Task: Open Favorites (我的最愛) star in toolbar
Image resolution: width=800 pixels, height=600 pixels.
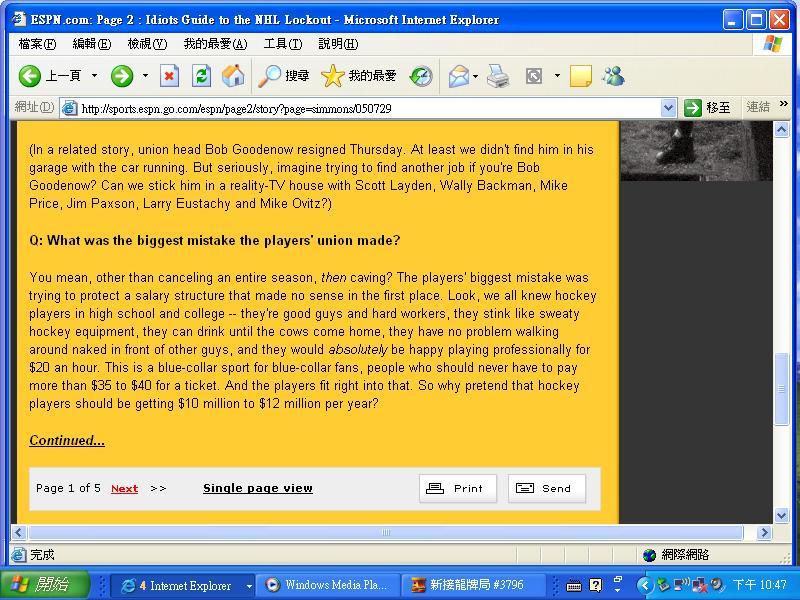Action: (359, 77)
